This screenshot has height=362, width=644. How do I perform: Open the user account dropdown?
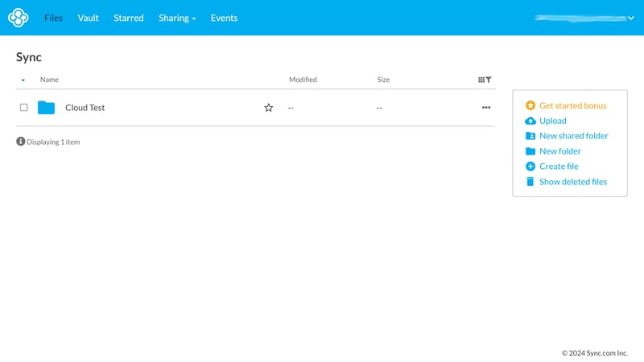click(x=630, y=18)
